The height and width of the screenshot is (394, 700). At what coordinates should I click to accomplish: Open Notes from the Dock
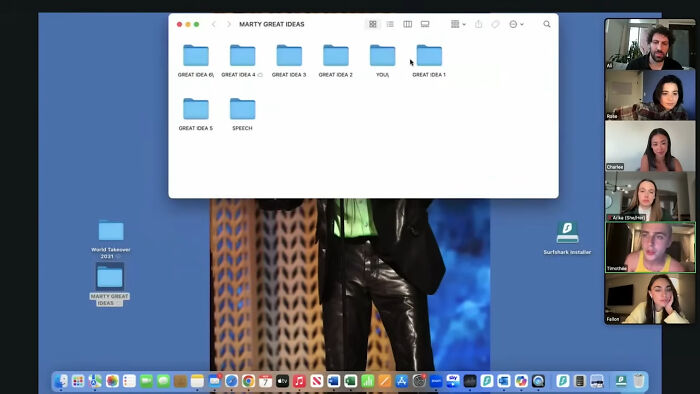[197, 381]
